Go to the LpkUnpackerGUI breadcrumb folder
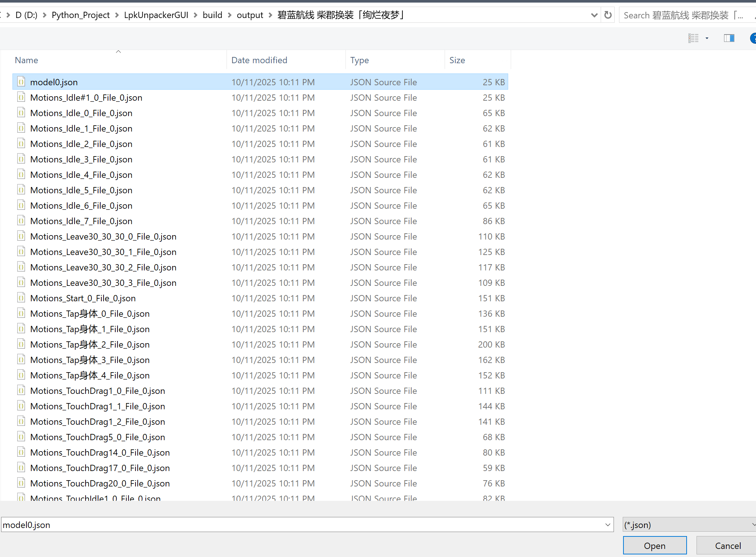756x557 pixels. (156, 15)
